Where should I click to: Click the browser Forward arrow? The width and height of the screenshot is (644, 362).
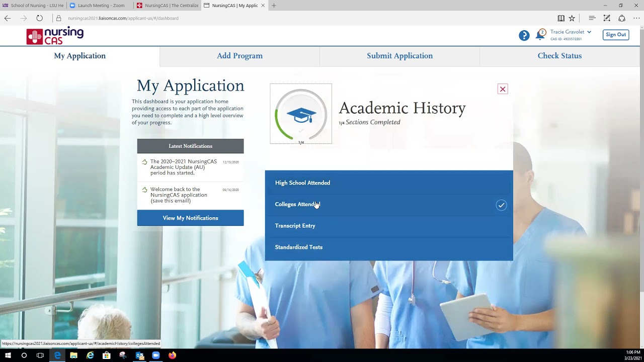[23, 18]
